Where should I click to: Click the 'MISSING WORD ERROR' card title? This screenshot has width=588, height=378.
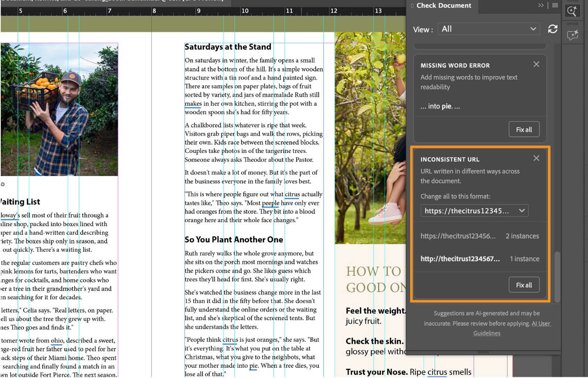coord(455,66)
